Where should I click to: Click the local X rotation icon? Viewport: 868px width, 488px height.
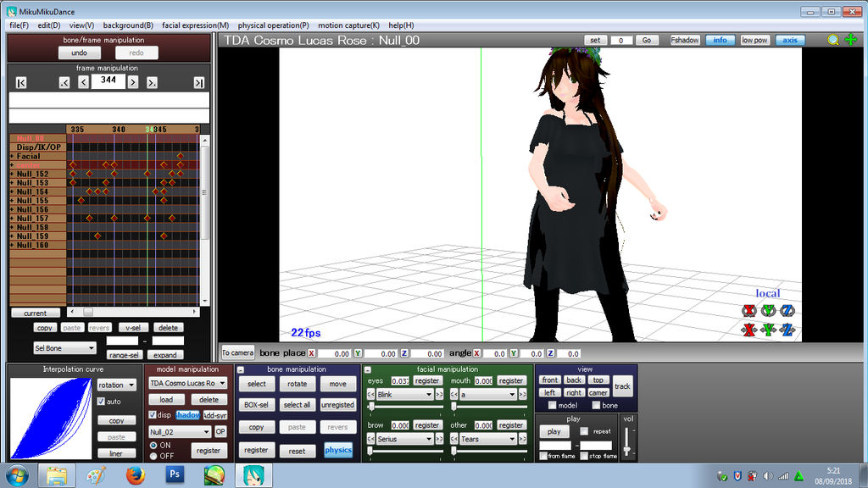point(749,310)
